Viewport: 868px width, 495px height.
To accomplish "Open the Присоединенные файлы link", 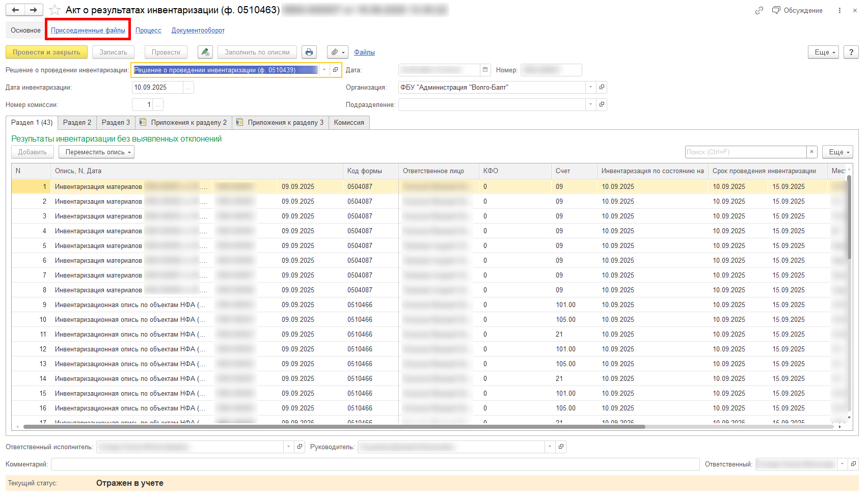I will [88, 31].
